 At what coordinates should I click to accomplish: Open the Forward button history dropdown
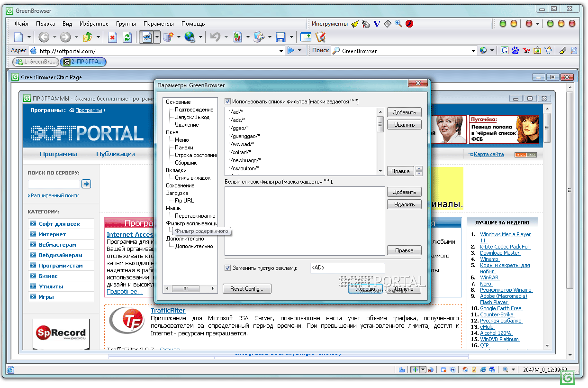point(76,37)
